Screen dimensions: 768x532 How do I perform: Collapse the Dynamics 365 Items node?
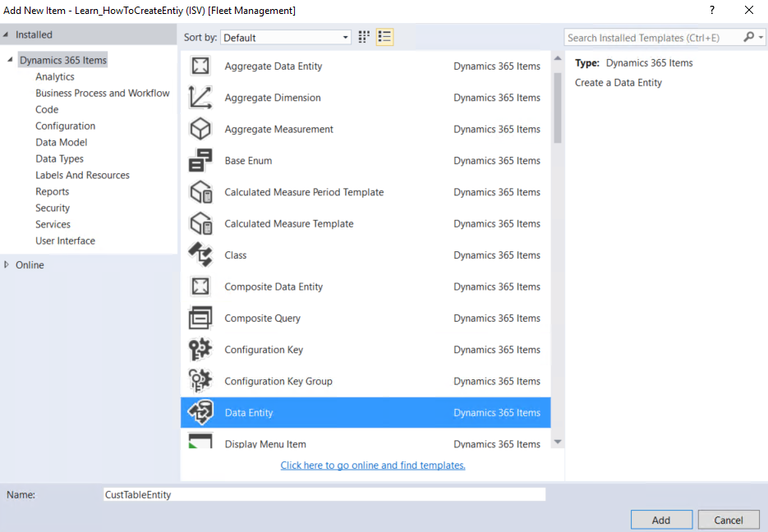tap(11, 60)
